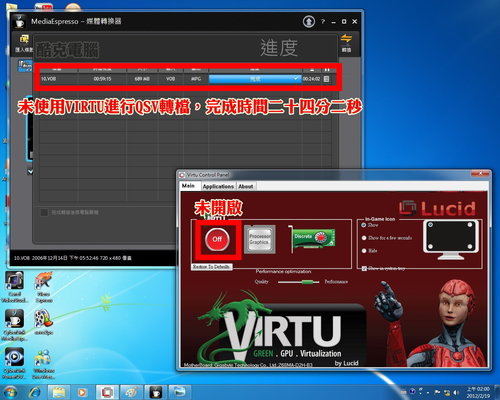Switch to Virtu Control Panel taskbar button
The width and height of the screenshot is (500, 400).
107,392
